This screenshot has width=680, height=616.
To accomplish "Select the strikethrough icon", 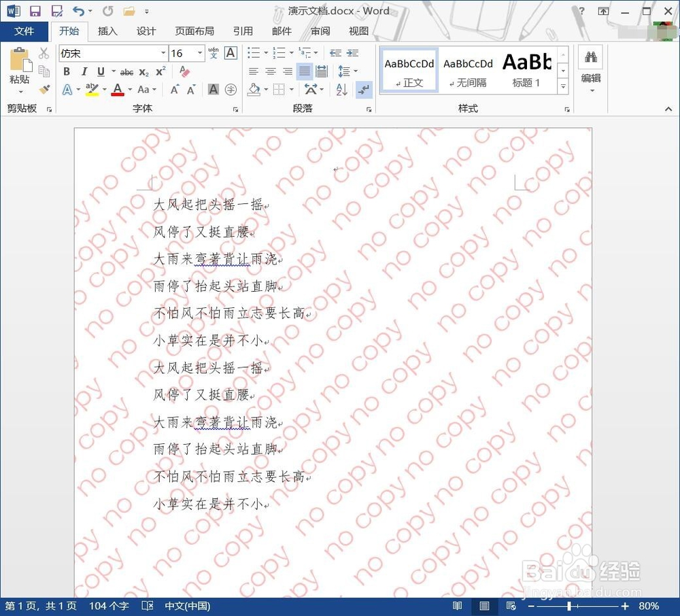I will 126,71.
